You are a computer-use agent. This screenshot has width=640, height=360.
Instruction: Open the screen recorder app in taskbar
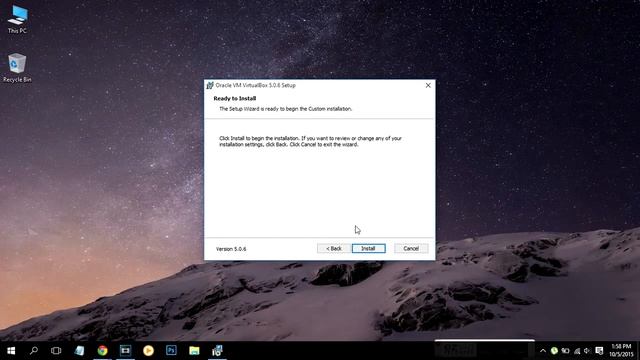[x=125, y=351]
